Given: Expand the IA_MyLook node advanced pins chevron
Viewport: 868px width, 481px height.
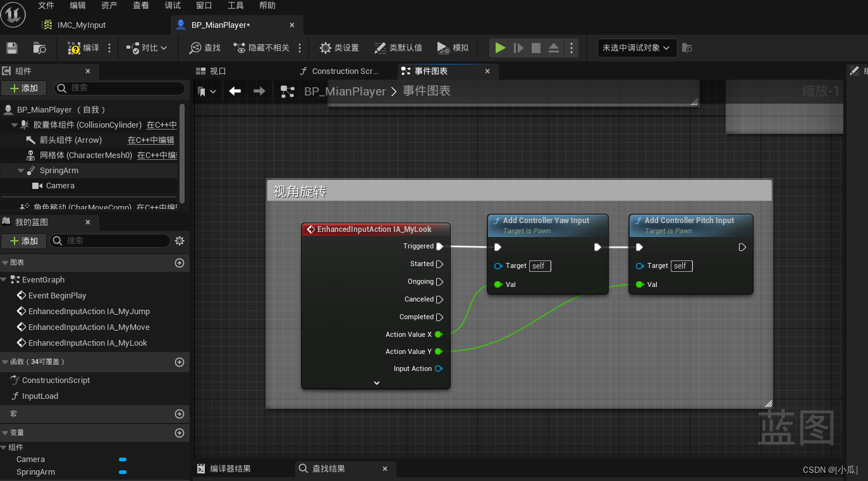Looking at the screenshot, I should 377,383.
